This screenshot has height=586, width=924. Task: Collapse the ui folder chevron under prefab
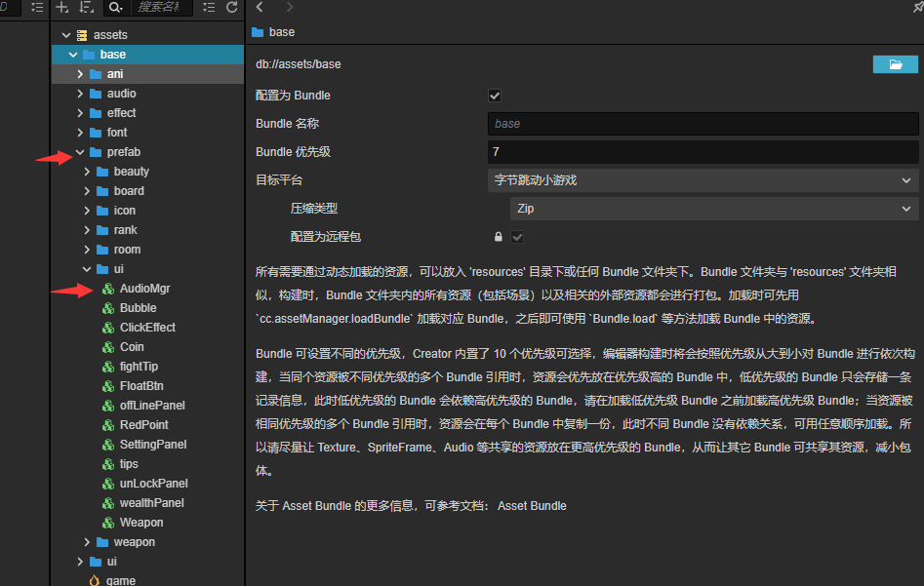pyautogui.click(x=87, y=269)
